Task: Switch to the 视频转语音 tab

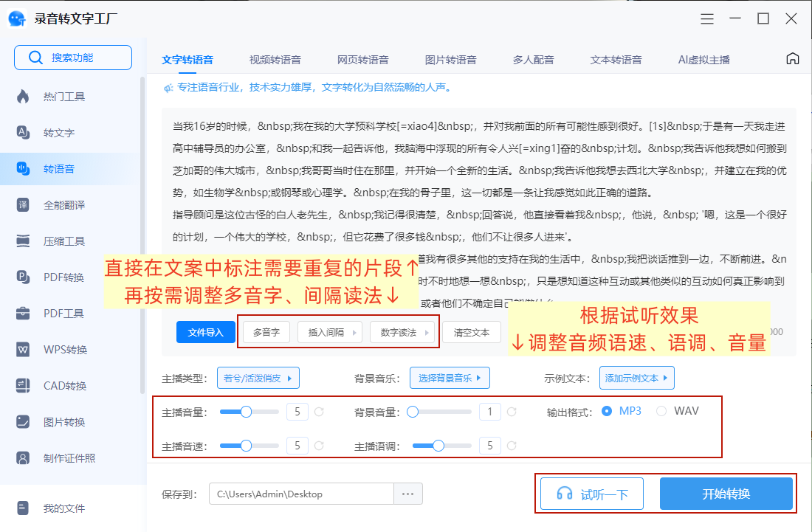Action: tap(275, 60)
